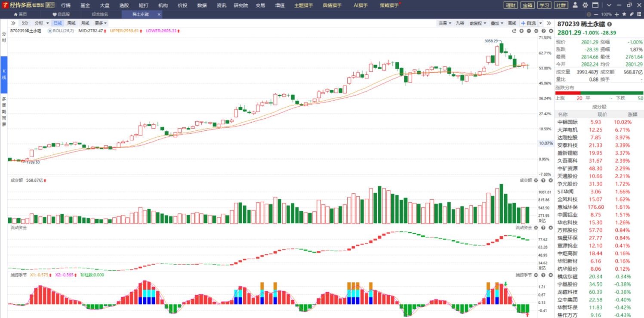Click zoom-out minus icon on main chart
The width and height of the screenshot is (644, 318).
tap(529, 31)
